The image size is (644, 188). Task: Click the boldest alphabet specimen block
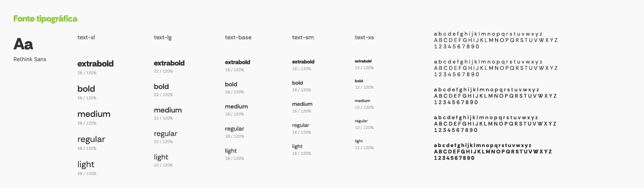tap(493, 152)
